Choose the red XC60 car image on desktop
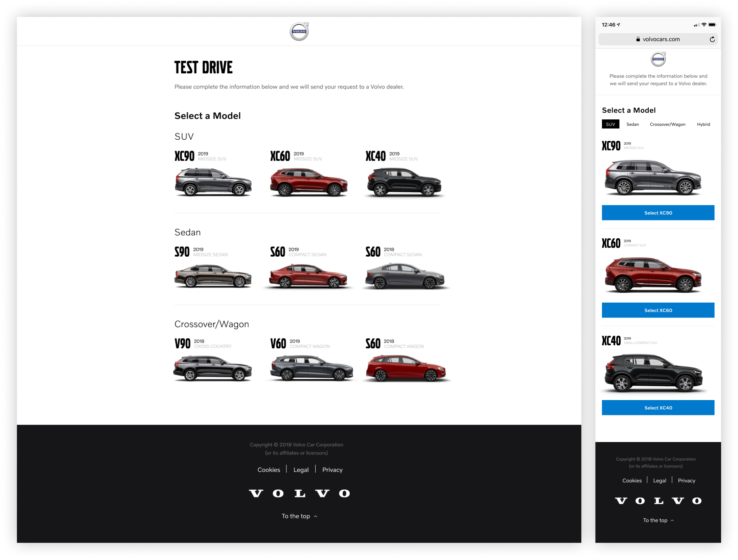Viewport: 738px width, 560px height. 308,183
